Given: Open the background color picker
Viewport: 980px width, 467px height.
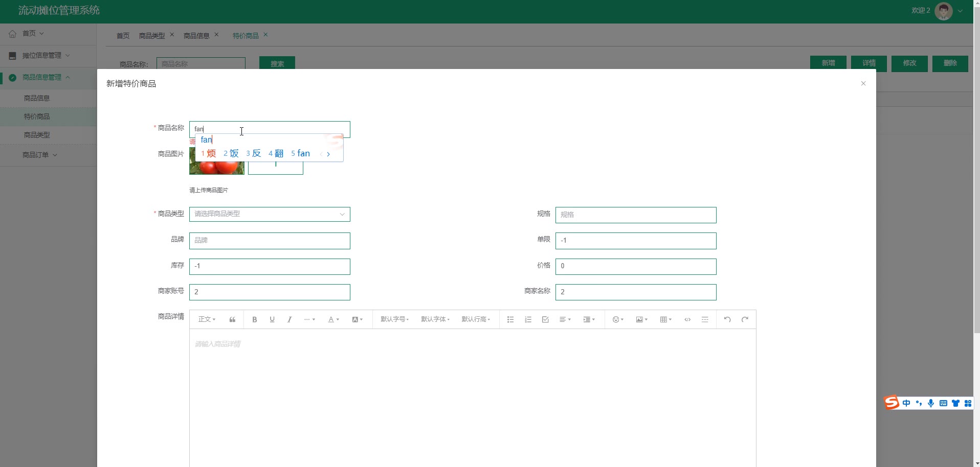Looking at the screenshot, I should [358, 319].
